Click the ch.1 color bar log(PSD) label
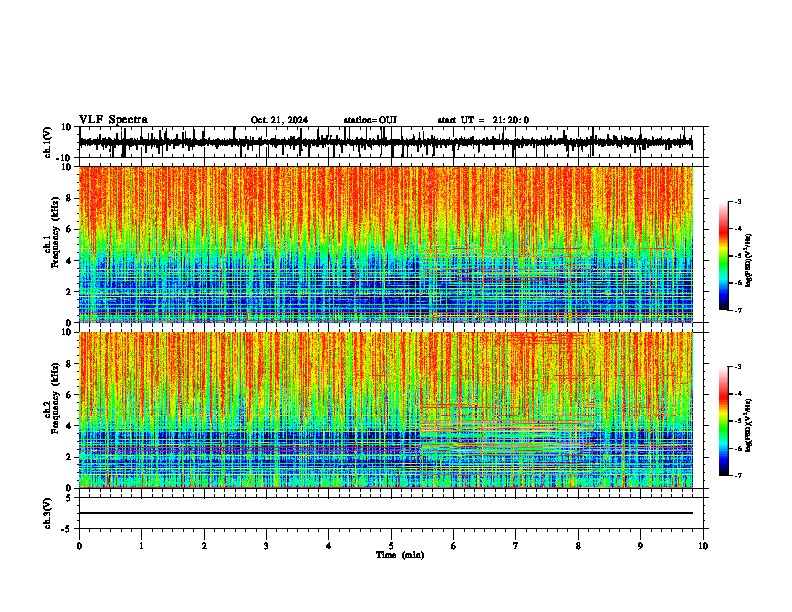 749,260
